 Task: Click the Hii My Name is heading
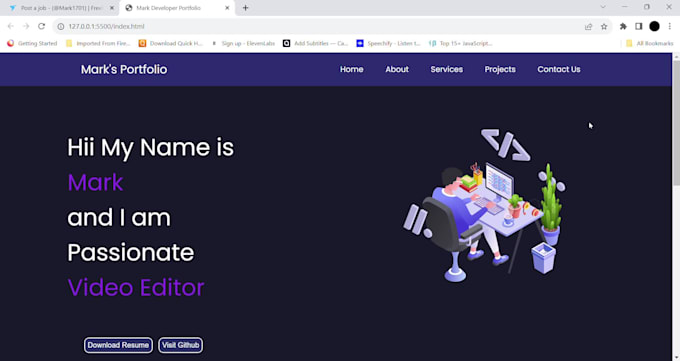[150, 148]
